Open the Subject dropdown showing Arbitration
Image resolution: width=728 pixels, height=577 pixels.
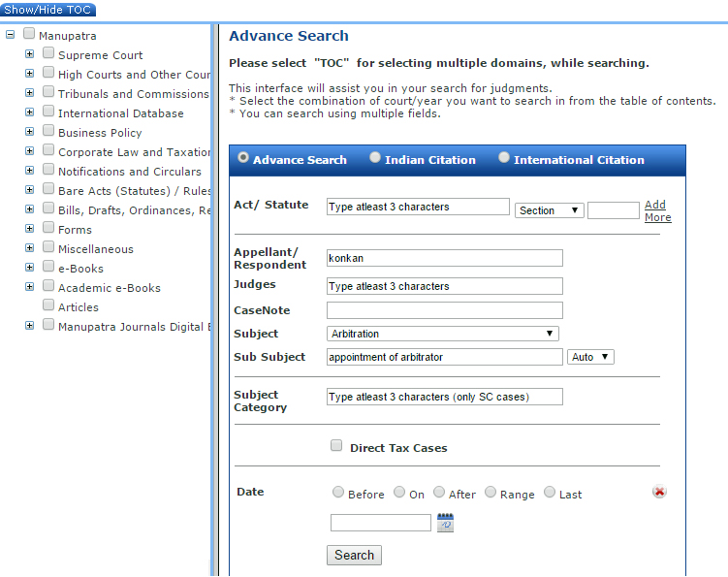pos(442,334)
